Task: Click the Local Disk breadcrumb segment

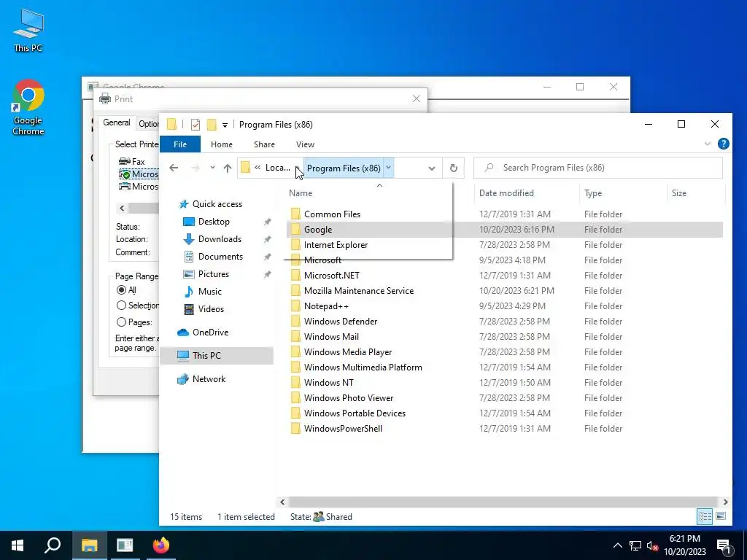Action: click(278, 168)
